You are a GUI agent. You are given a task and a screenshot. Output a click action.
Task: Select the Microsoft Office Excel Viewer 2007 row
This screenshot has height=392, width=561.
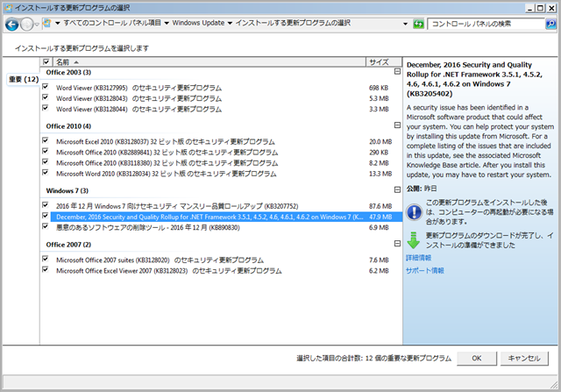coord(226,271)
